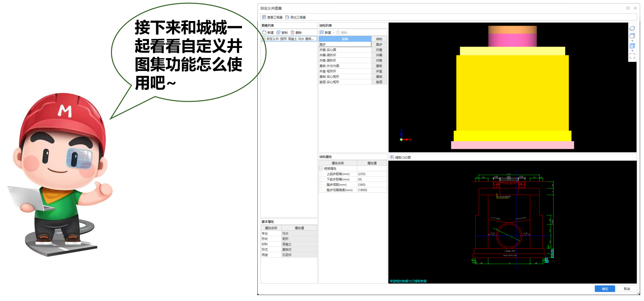Collapse the 规格属性 group
Image resolution: width=644 pixels, height=301 pixels.
tap(321, 168)
